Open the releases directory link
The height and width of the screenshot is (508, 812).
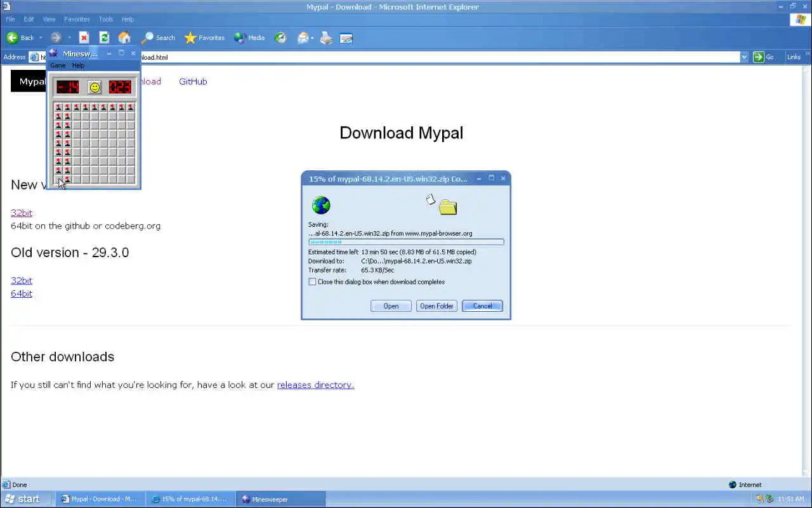tap(315, 385)
